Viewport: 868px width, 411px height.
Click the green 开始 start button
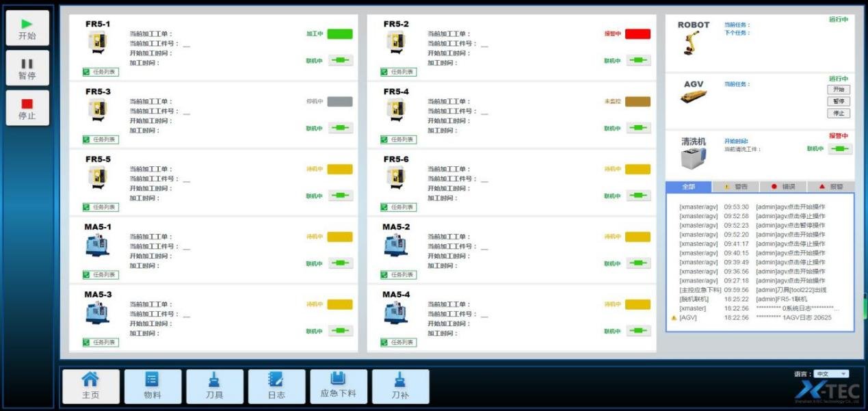coord(27,28)
